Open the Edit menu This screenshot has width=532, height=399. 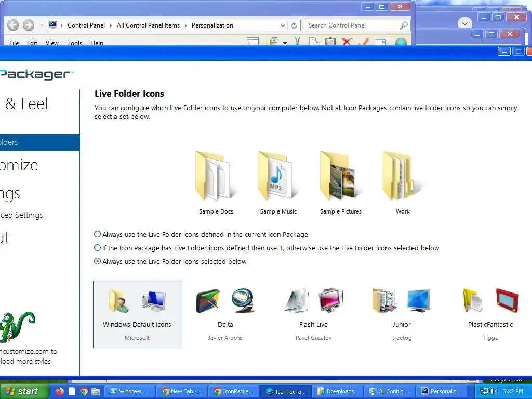(x=32, y=43)
